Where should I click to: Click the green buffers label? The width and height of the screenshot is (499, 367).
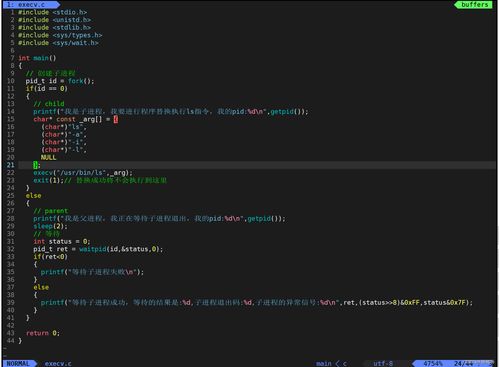(x=474, y=5)
